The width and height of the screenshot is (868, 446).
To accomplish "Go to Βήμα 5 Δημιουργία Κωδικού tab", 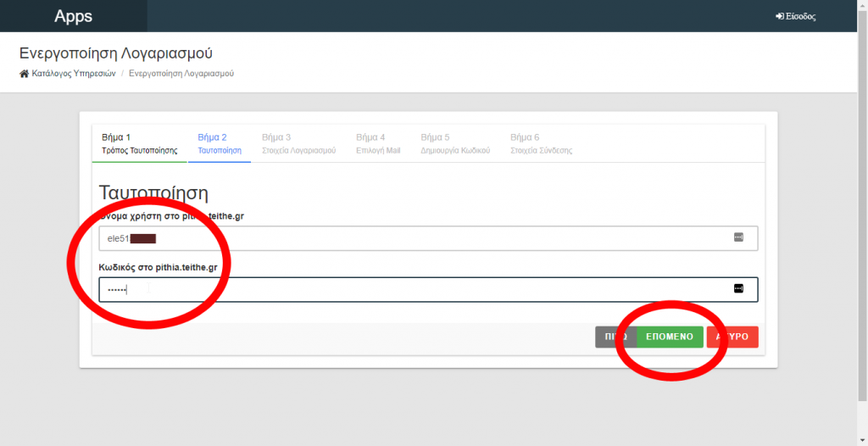I will click(455, 143).
